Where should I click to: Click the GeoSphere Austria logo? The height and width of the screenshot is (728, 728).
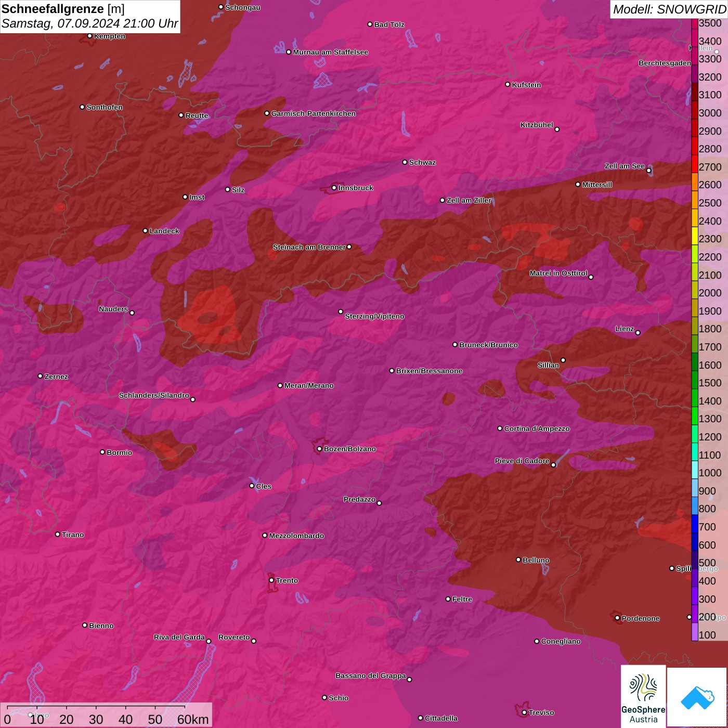(643, 696)
